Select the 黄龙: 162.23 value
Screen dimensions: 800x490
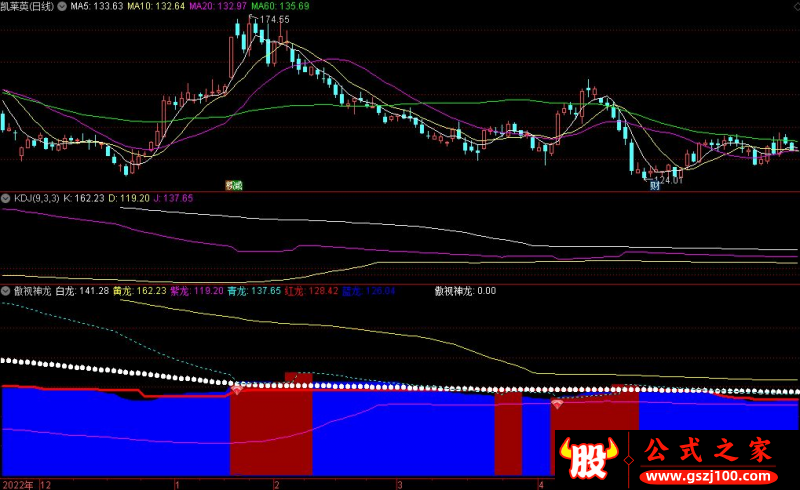[x=140, y=291]
